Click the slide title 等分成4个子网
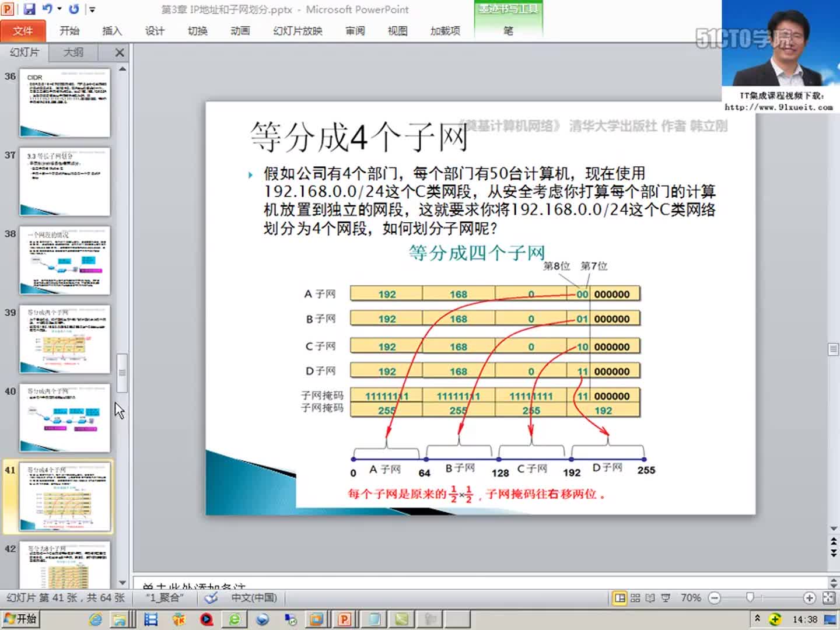The height and width of the screenshot is (630, 840). [x=359, y=138]
